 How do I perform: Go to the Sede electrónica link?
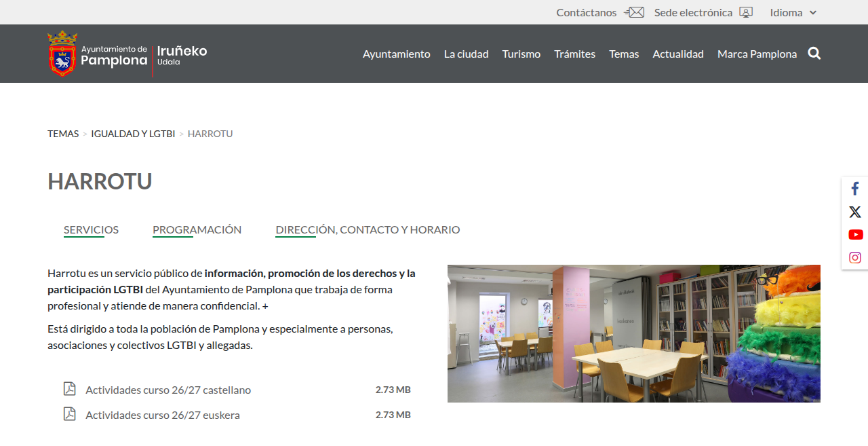(x=693, y=12)
